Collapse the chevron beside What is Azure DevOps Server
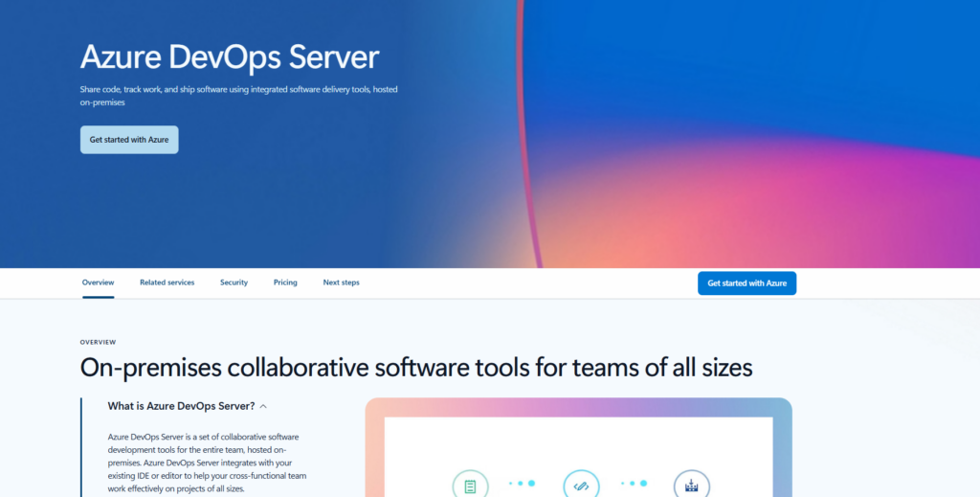Image resolution: width=980 pixels, height=497 pixels. coord(263,406)
